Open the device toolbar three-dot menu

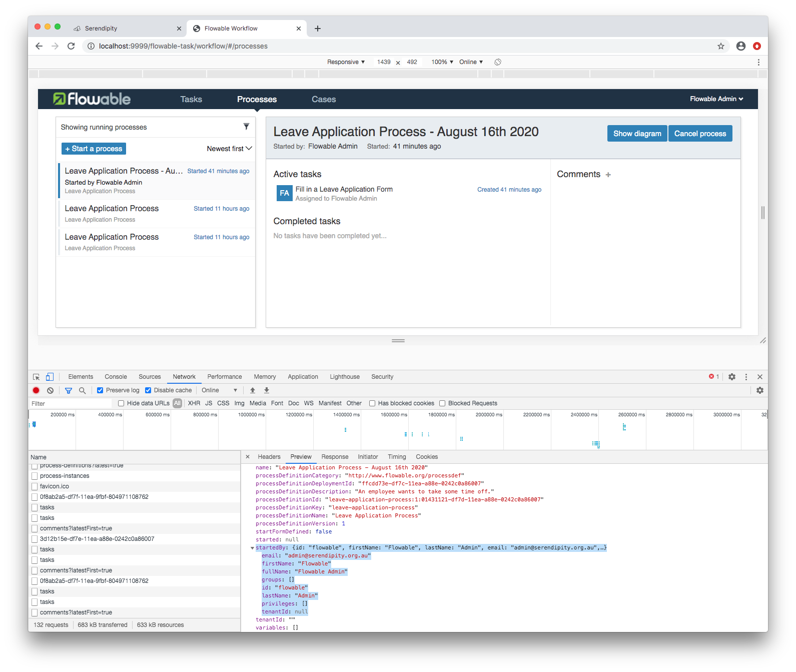point(758,62)
